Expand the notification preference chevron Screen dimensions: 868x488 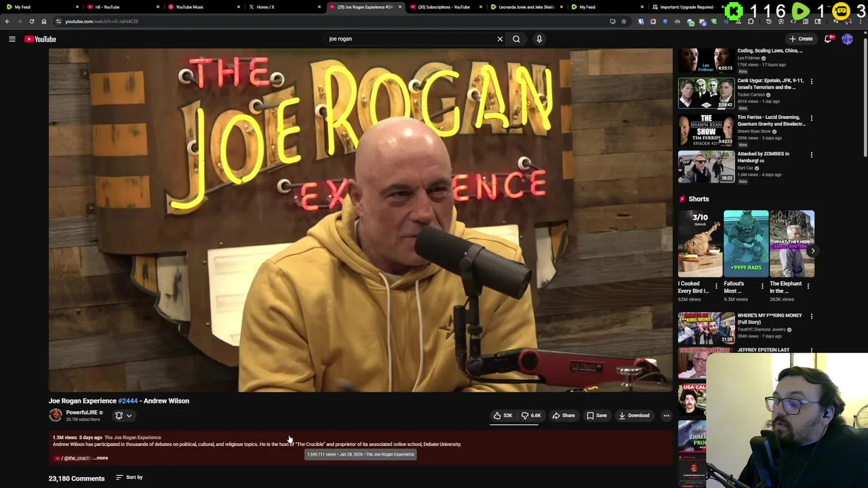point(129,415)
